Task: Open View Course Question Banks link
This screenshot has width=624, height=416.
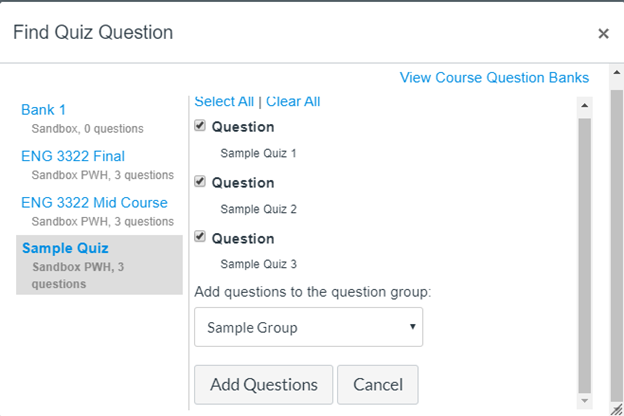Action: click(494, 77)
